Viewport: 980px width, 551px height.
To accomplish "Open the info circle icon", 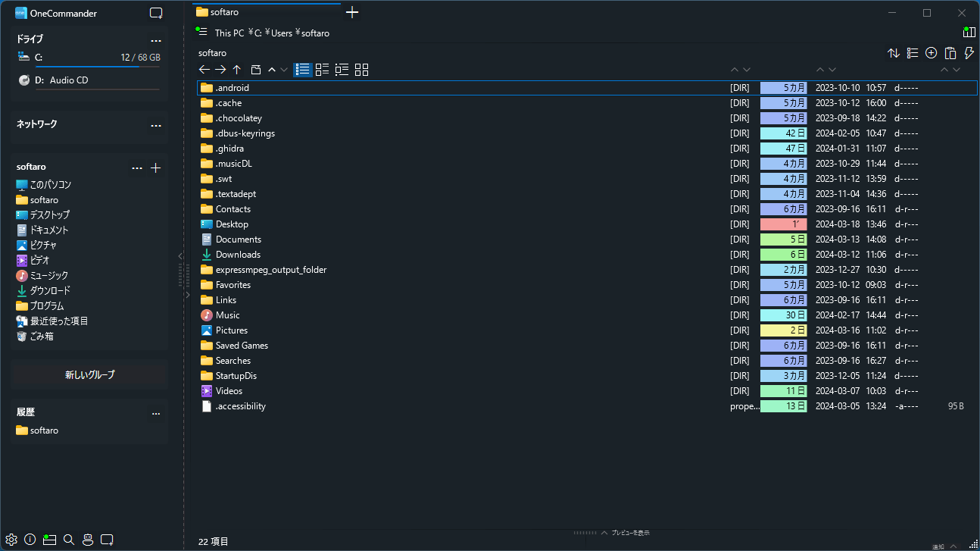I will (x=30, y=540).
